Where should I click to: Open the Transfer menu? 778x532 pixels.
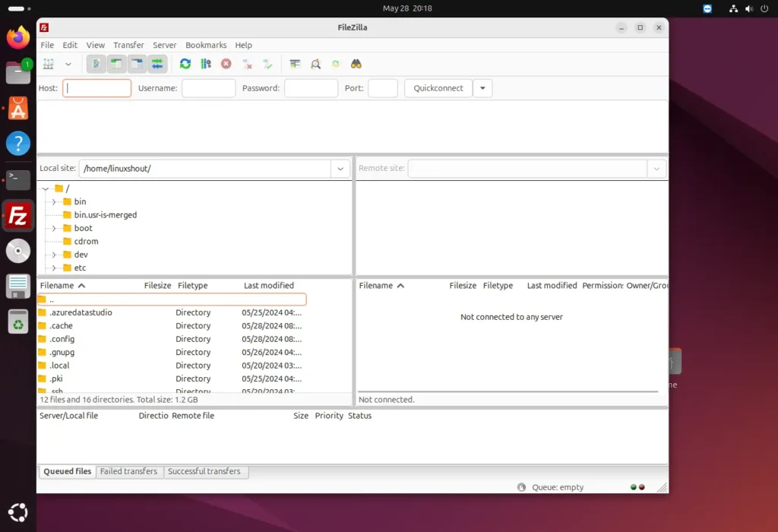128,46
